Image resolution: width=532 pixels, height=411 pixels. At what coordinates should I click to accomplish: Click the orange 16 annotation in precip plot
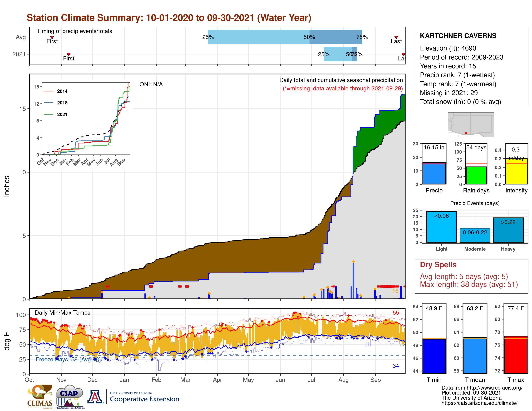tap(395, 291)
